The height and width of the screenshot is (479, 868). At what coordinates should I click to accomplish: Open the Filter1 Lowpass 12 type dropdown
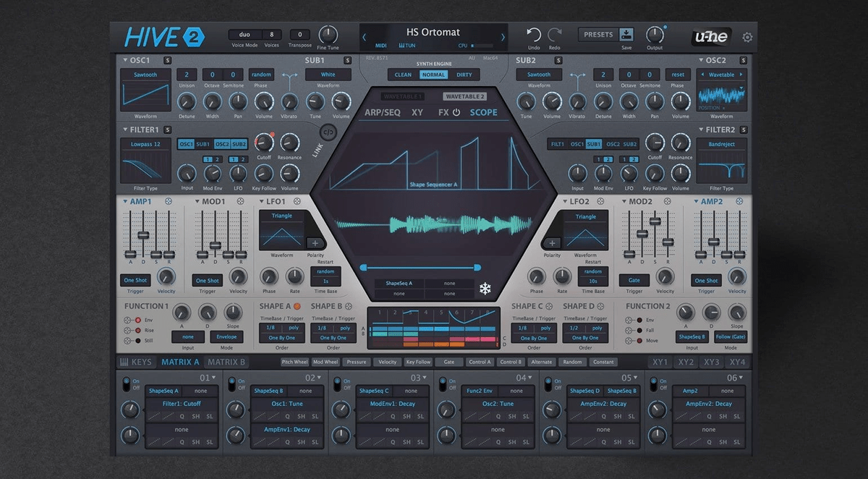click(x=145, y=144)
